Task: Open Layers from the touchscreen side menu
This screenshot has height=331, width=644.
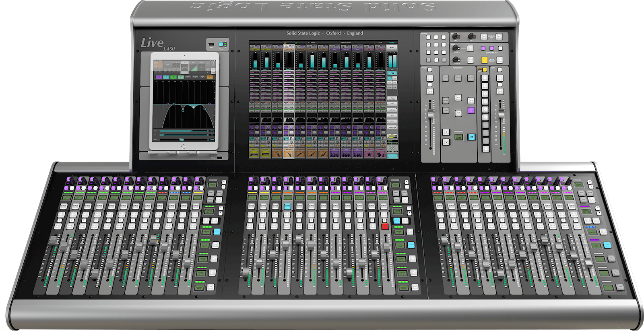Action: pos(392,122)
